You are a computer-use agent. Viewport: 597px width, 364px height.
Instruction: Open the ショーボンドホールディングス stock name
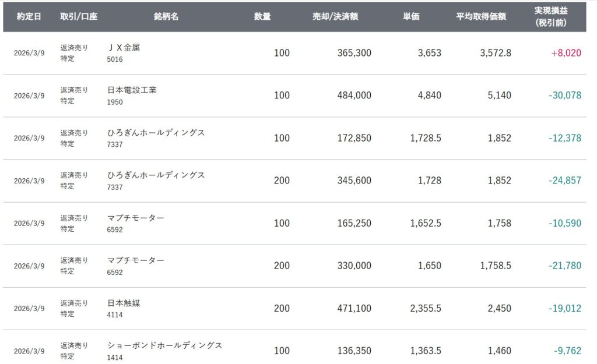point(165,345)
